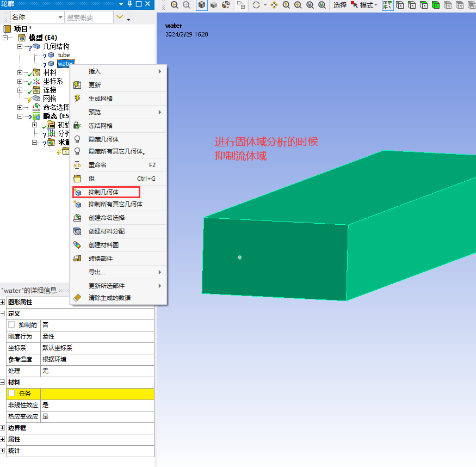The image size is (476, 467).
Task: Toggle the 抑制的 checkbox in details
Action: point(11,325)
